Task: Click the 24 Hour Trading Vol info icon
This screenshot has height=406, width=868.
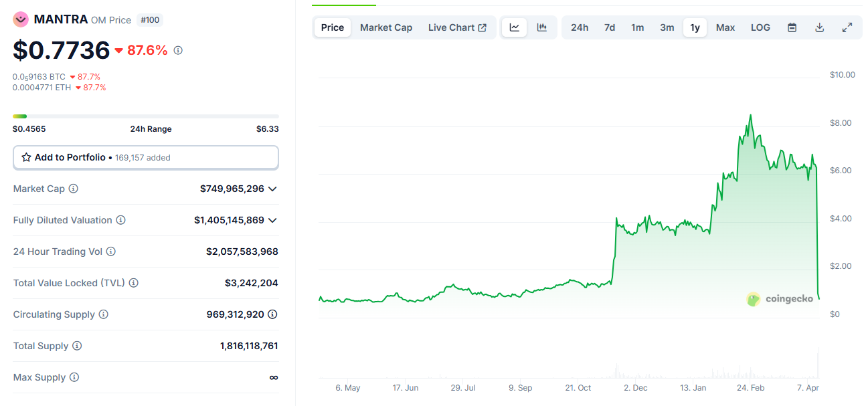Action: [x=111, y=251]
